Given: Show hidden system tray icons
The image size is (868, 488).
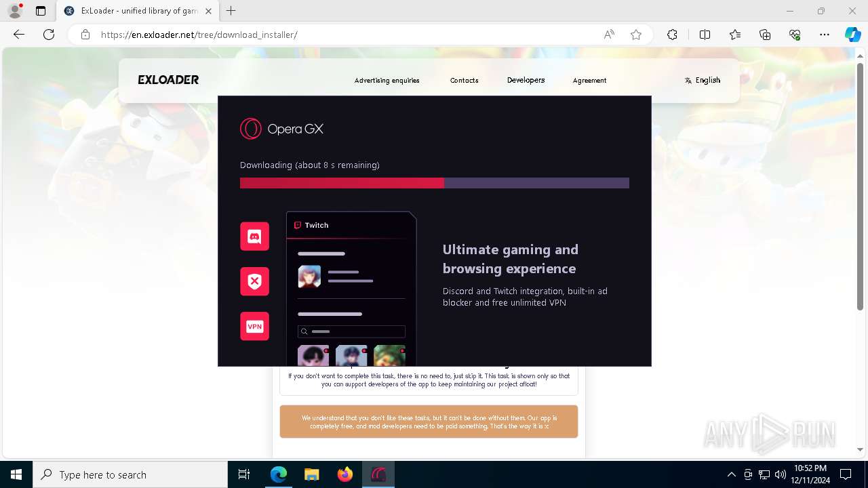Looking at the screenshot, I should tap(731, 474).
